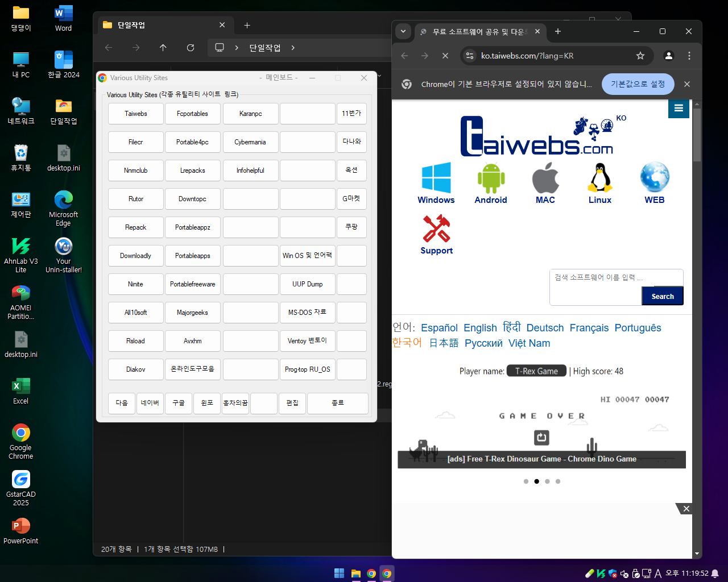The height and width of the screenshot is (582, 728).
Task: Open Google Chrome desktop shortcut
Action: [21, 442]
